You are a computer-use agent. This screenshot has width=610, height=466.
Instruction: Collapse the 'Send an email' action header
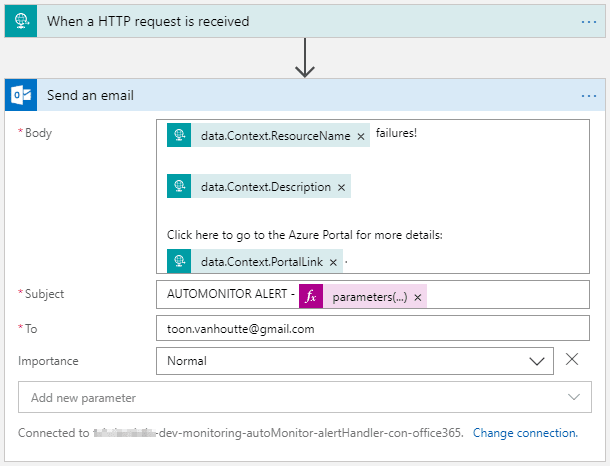[305, 95]
